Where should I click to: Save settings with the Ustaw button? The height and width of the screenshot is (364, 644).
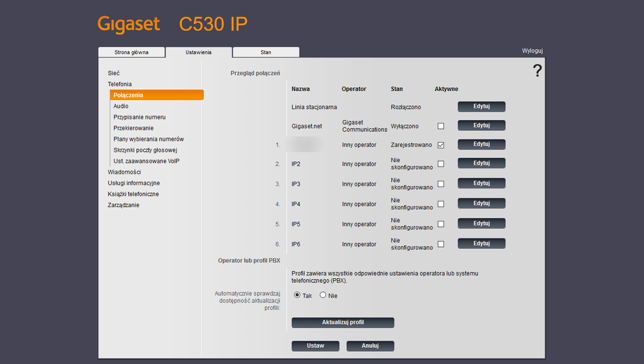point(315,346)
